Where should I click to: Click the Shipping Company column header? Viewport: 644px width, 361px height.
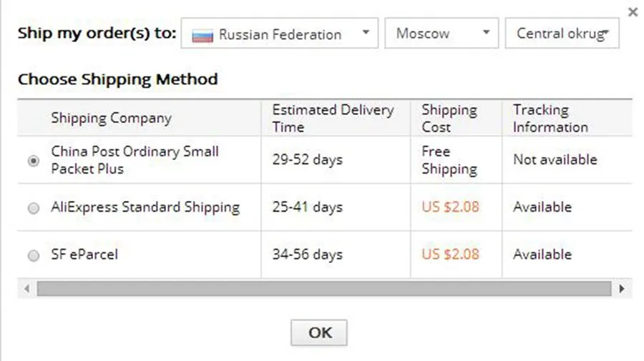pyautogui.click(x=111, y=119)
